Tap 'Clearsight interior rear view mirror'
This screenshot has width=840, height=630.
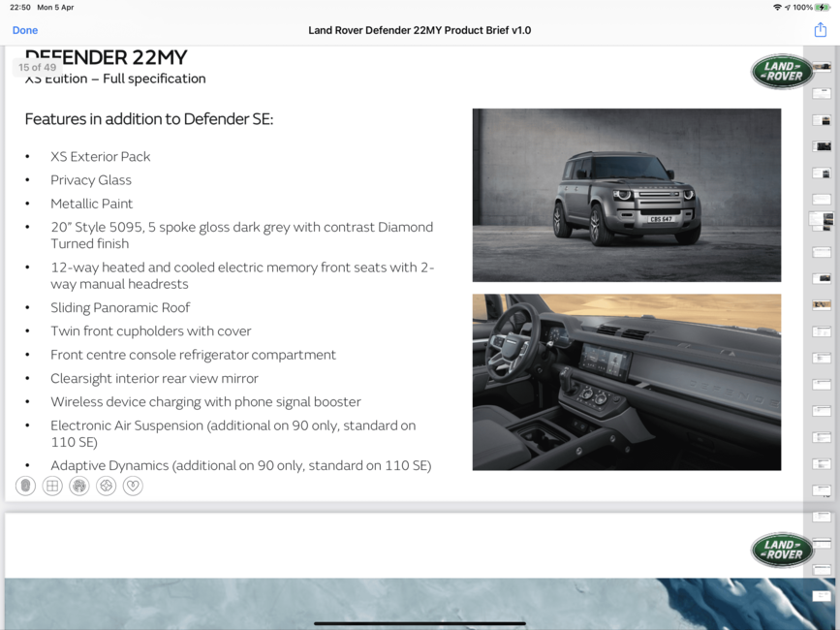154,378
